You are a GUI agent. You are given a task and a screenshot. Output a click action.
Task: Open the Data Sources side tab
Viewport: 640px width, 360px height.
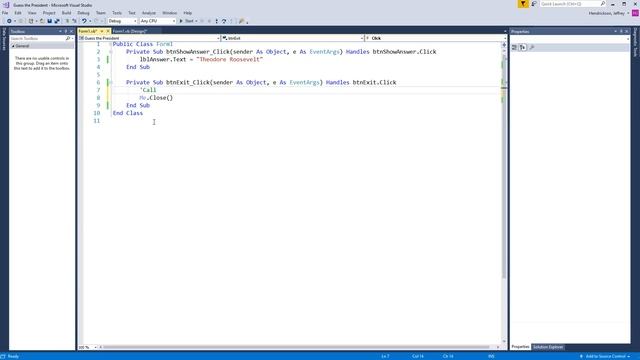coord(4,40)
